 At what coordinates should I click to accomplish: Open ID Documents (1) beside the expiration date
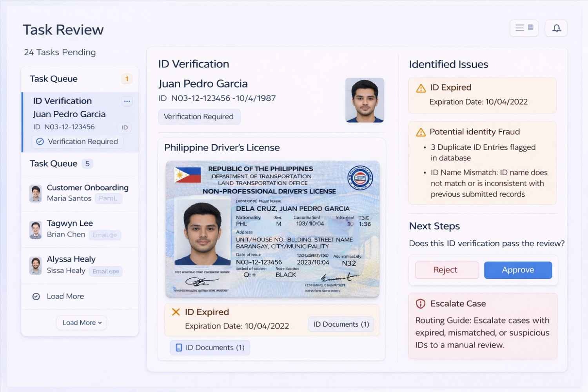click(x=340, y=324)
